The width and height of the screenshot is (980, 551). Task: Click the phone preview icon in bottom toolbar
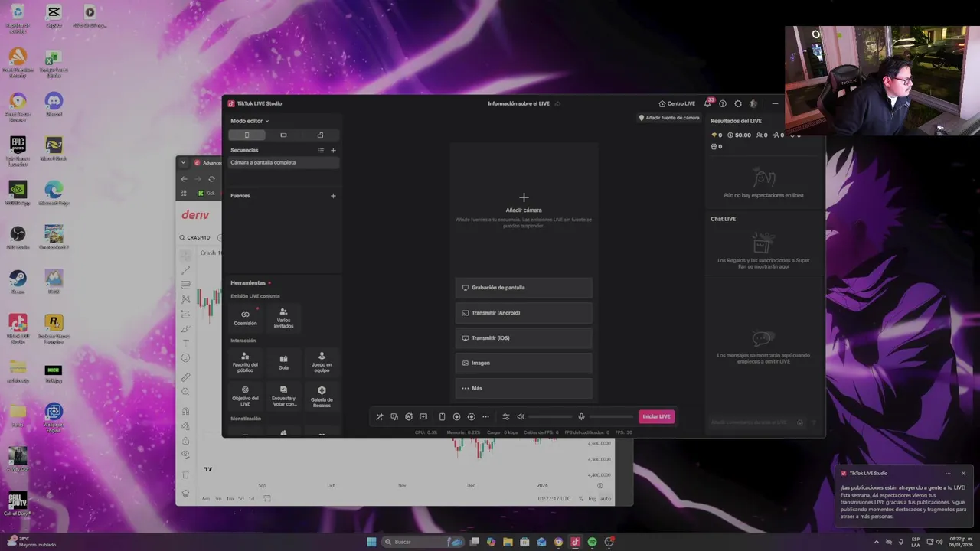click(x=442, y=417)
